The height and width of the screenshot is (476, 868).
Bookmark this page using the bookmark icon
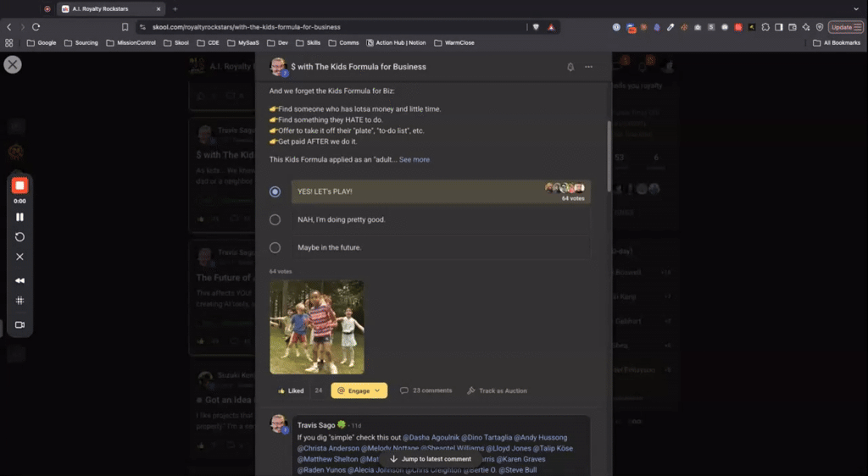(x=125, y=27)
